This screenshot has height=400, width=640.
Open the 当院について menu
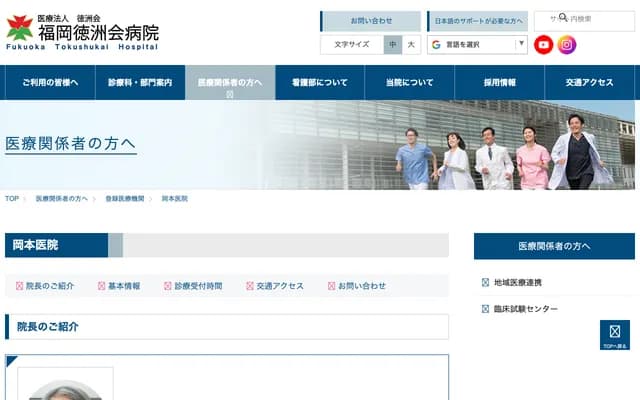pos(409,82)
